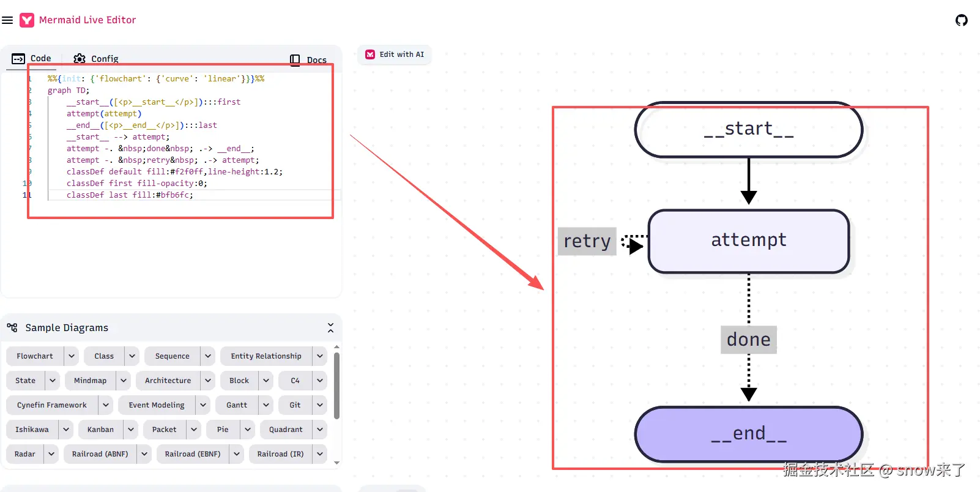
Task: Collapse the Sample Diagrams panel
Action: [330, 328]
